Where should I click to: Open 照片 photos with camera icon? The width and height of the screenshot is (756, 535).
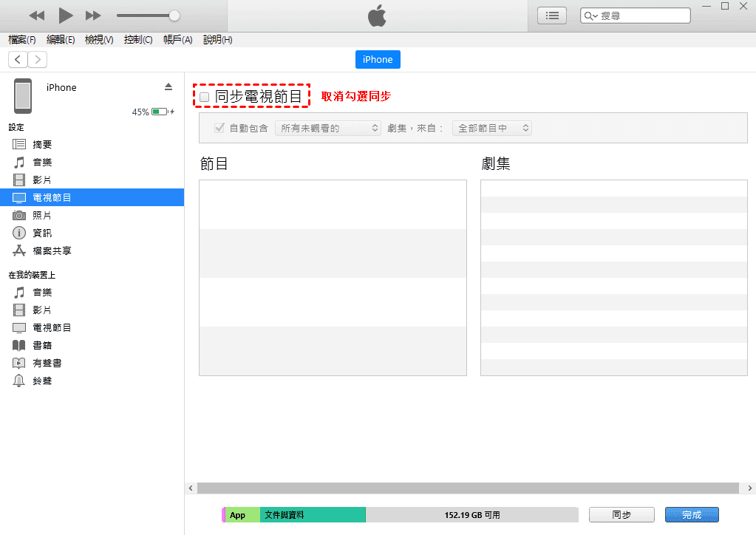42,216
